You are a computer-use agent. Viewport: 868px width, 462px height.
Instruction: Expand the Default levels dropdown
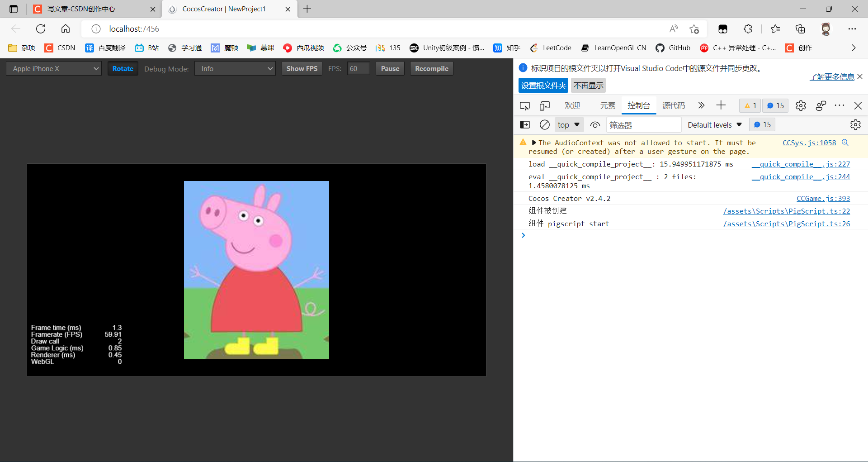(x=714, y=125)
